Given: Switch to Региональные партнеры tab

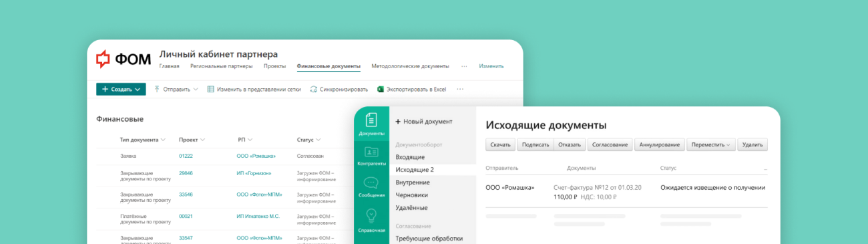Looking at the screenshot, I should coord(221,66).
